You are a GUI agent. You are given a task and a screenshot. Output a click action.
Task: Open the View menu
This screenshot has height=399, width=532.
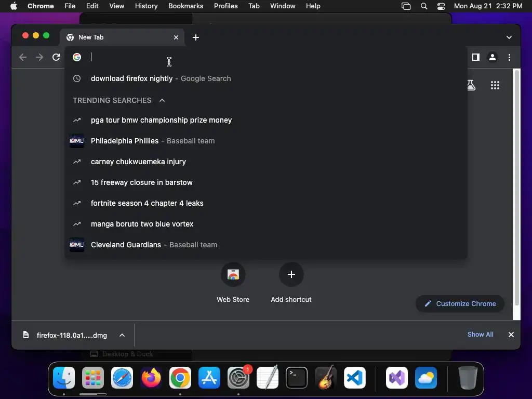(116, 6)
